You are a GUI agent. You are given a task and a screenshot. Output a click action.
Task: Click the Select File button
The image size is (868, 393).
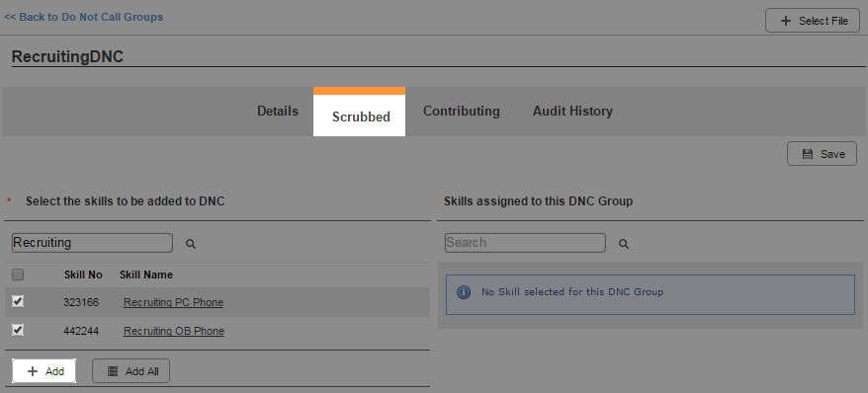tap(813, 21)
